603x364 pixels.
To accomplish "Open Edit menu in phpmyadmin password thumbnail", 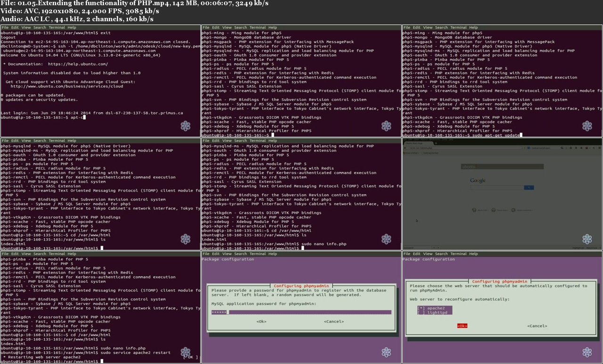I will 215,254.
